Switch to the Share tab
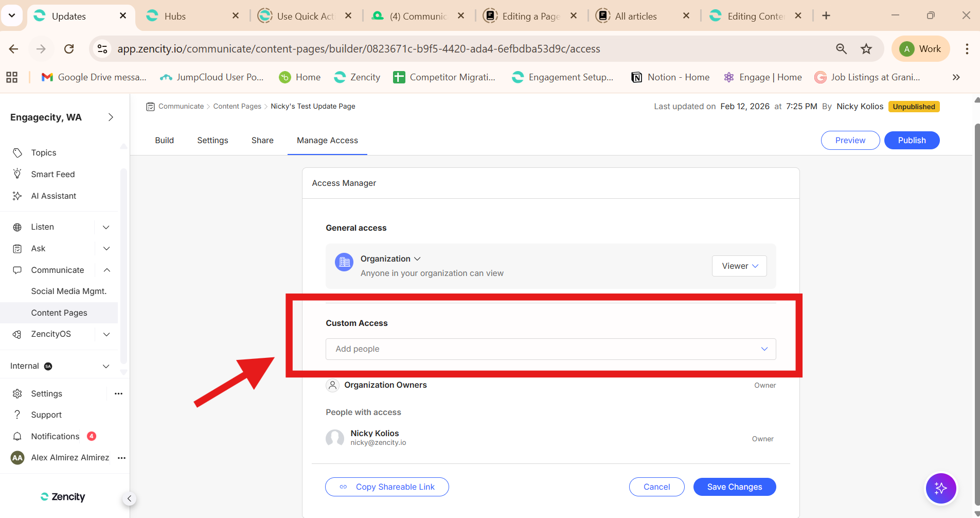Viewport: 980px width, 518px height. (x=262, y=141)
